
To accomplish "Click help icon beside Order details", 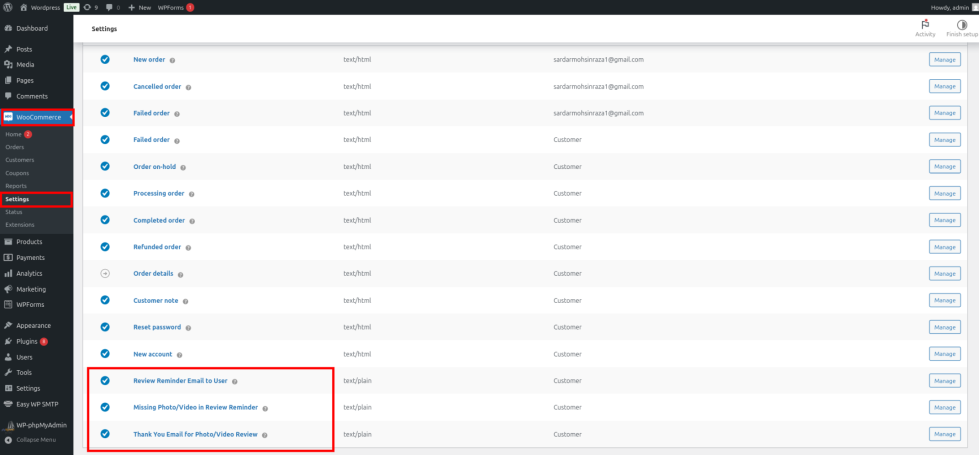I will (180, 274).
